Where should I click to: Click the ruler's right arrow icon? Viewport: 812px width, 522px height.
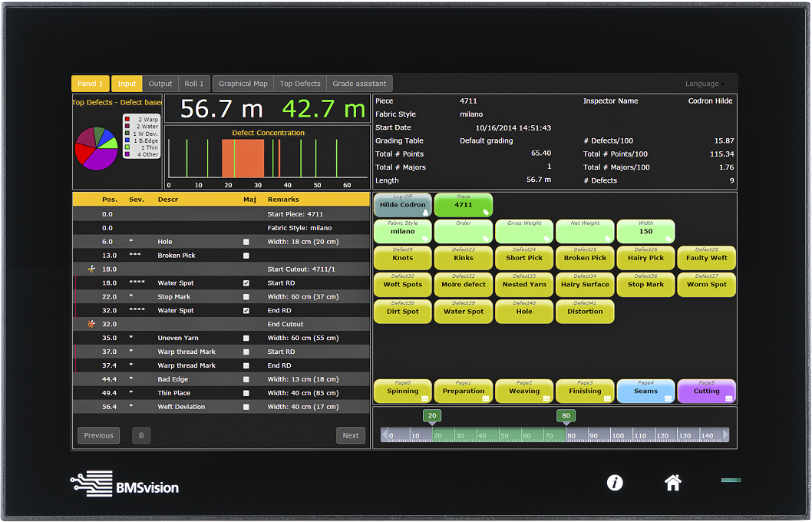[725, 435]
